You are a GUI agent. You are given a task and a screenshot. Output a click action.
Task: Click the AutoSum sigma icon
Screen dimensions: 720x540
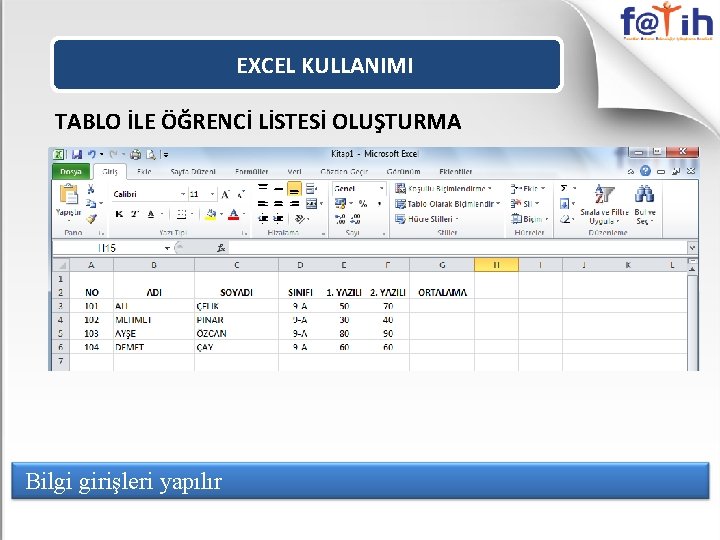tap(564, 188)
